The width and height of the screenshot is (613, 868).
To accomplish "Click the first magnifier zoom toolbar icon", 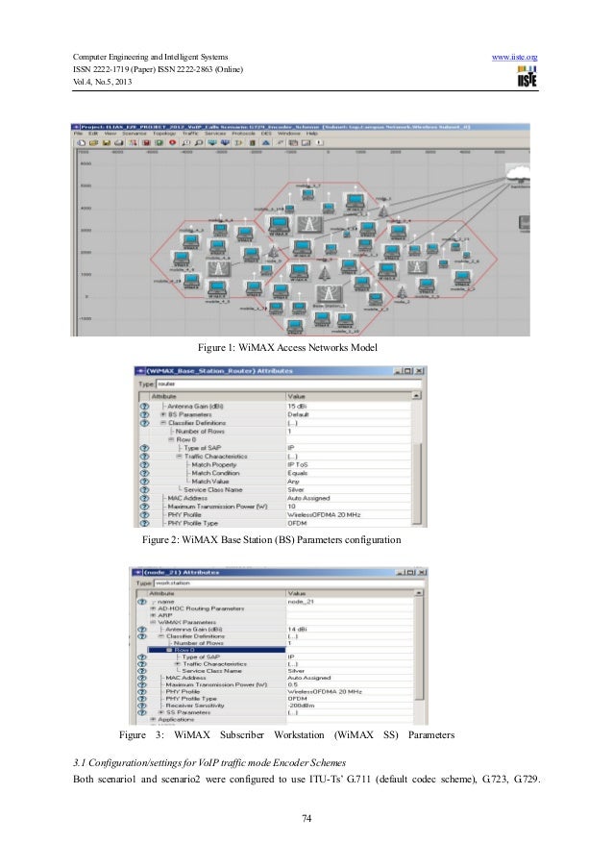I will coord(185,143).
